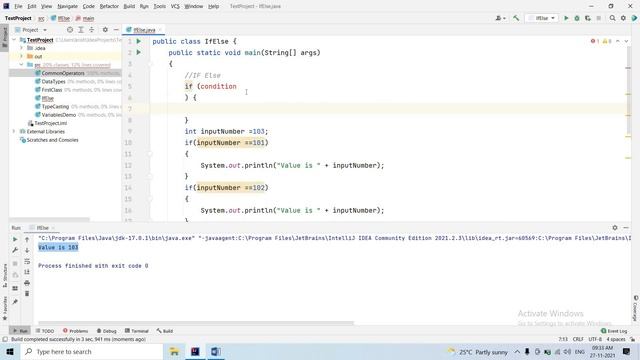Open the Debug tool window
This screenshot has width=640, height=360.
coord(107,331)
